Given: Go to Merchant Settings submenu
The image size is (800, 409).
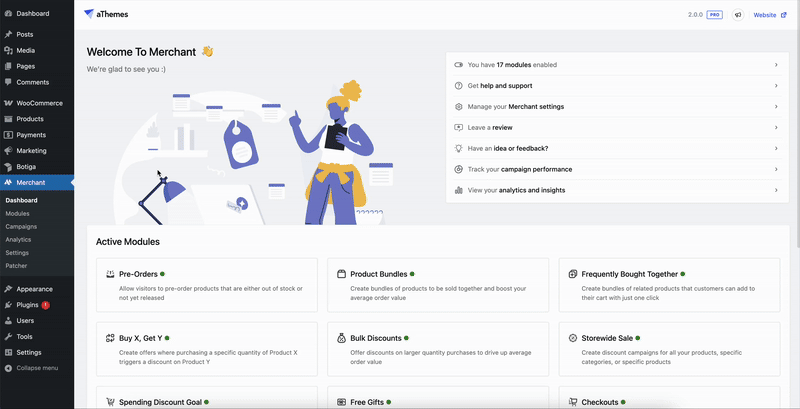Looking at the screenshot, I should pos(17,253).
